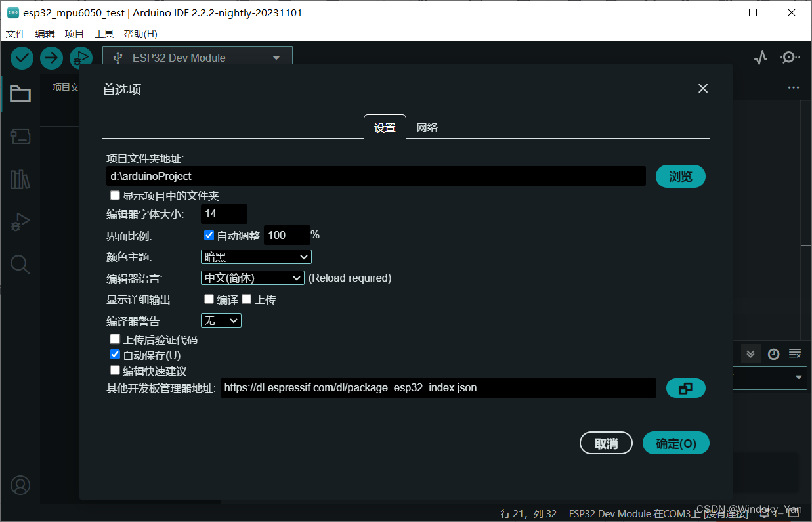The height and width of the screenshot is (522, 812).
Task: Open the additional board URLs editor icon
Action: click(686, 388)
